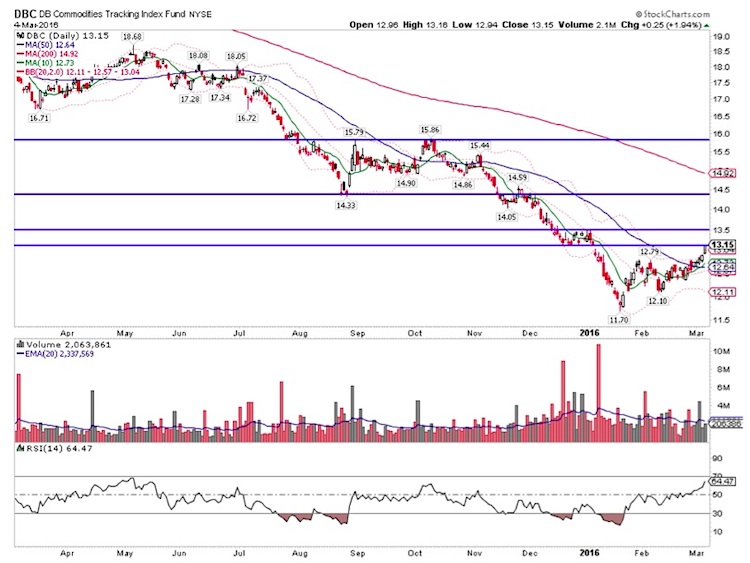750x563 pixels.
Task: Click the 12.10 price annotation
Action: click(x=657, y=301)
